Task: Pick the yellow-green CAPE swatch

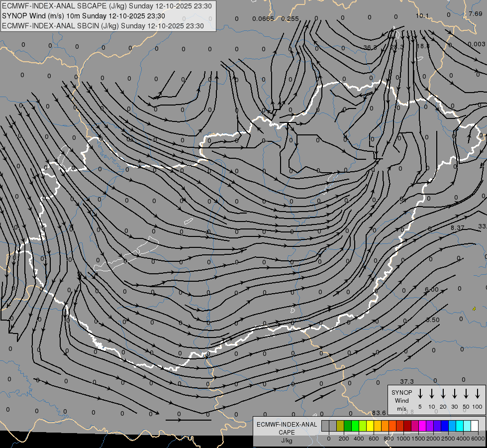Action: [x=363, y=426]
